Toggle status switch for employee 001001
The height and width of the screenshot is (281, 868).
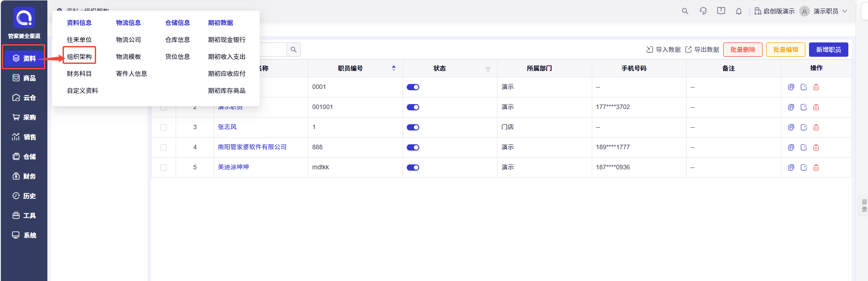click(413, 107)
